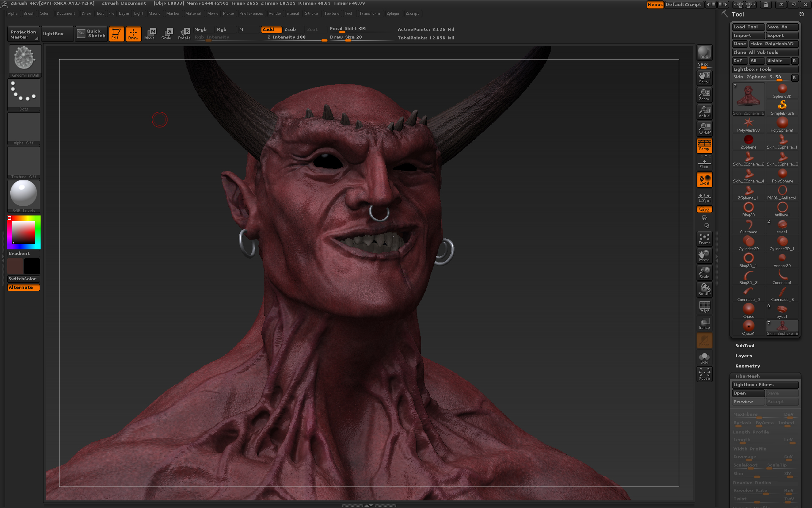Open the Zplugin menu
The height and width of the screenshot is (508, 812).
(x=392, y=14)
